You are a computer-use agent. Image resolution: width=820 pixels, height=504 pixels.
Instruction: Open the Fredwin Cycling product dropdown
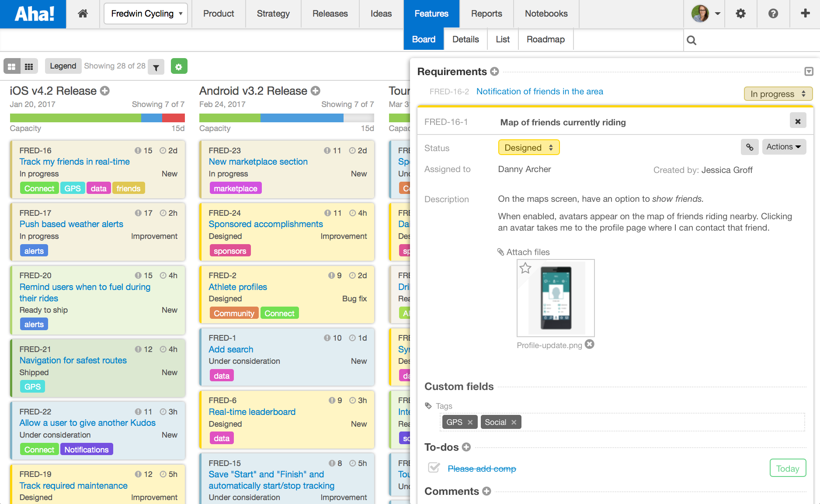click(x=146, y=14)
